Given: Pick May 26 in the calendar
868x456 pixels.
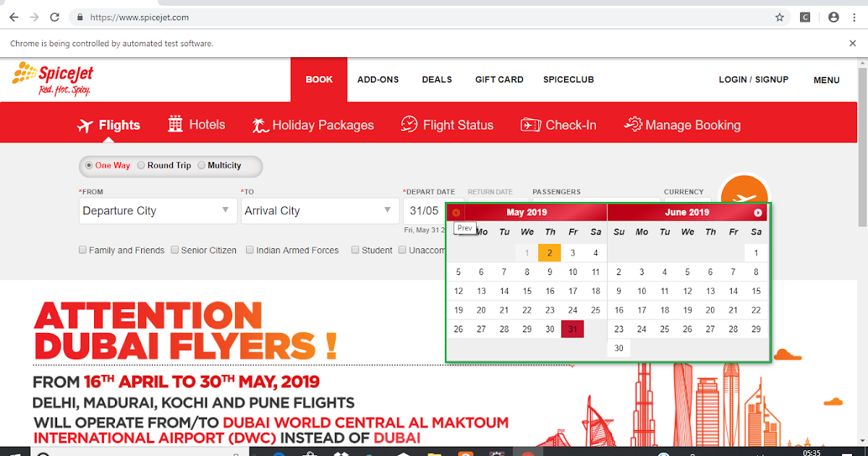Looking at the screenshot, I should pyautogui.click(x=458, y=329).
